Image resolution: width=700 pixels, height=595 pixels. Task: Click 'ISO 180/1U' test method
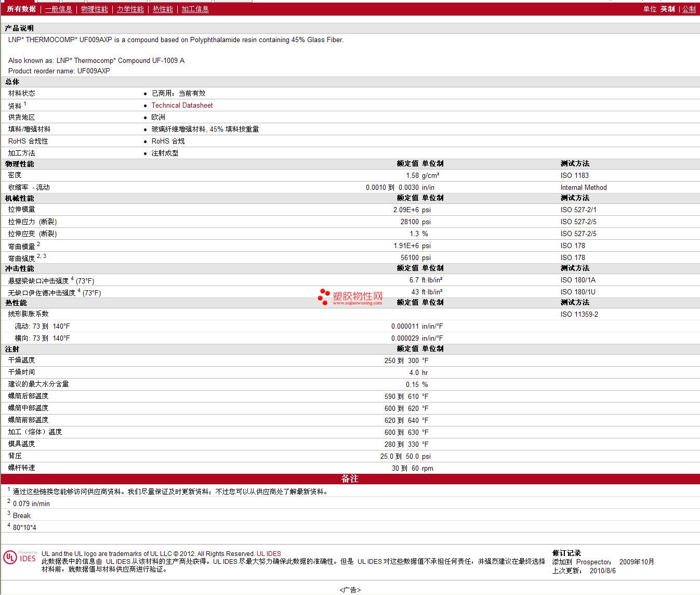pos(578,292)
